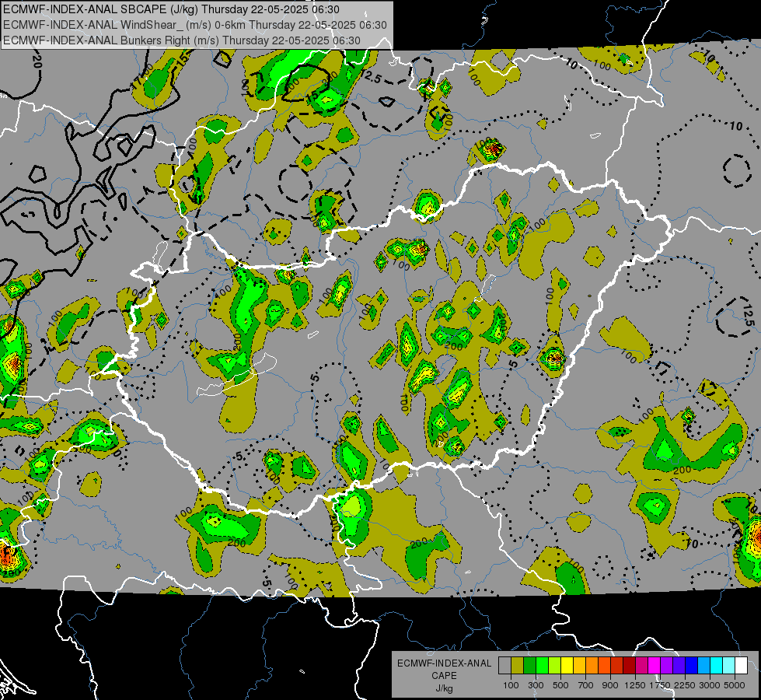Click the legend value 500
Image resolution: width=761 pixels, height=700 pixels.
pyautogui.click(x=560, y=685)
